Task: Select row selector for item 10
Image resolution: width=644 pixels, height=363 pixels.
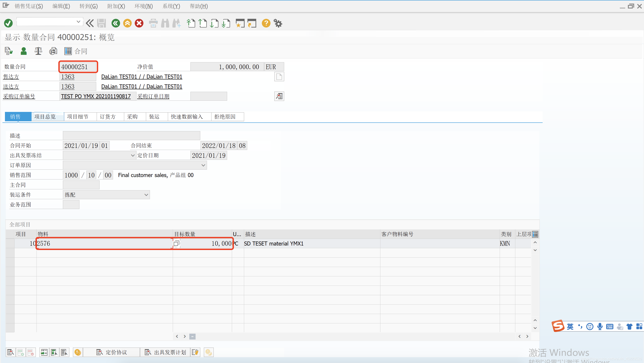Action: tap(10, 243)
